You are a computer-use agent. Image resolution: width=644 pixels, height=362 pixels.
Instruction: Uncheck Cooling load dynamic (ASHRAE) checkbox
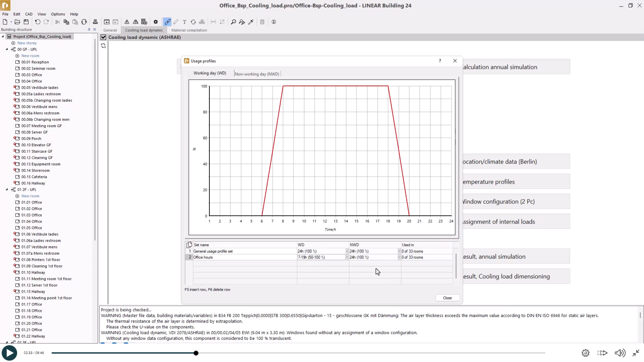pyautogui.click(x=104, y=37)
